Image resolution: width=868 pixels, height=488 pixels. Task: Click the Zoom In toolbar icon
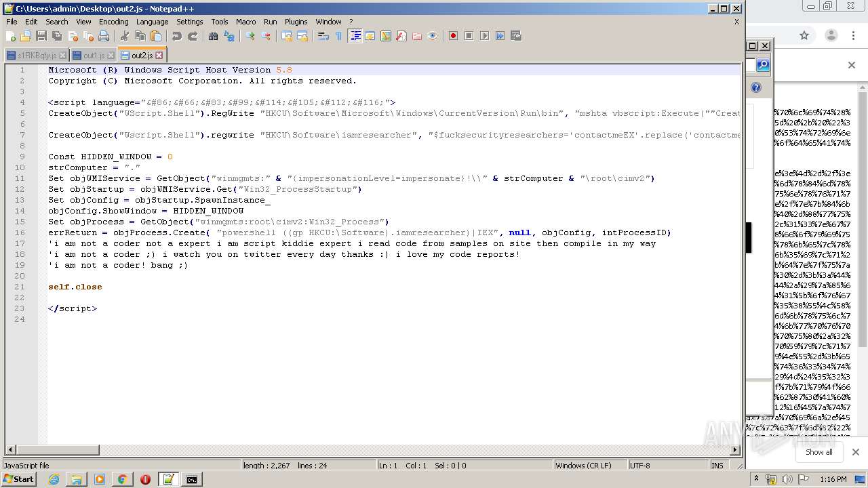[250, 36]
